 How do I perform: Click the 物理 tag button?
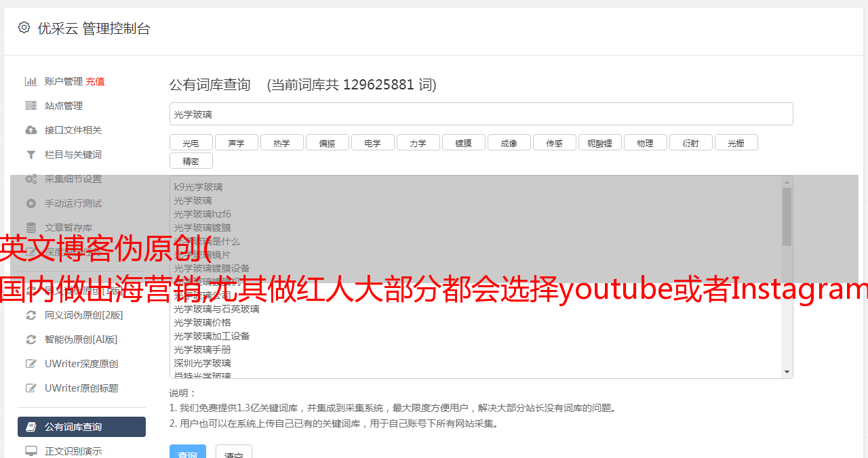(x=645, y=142)
